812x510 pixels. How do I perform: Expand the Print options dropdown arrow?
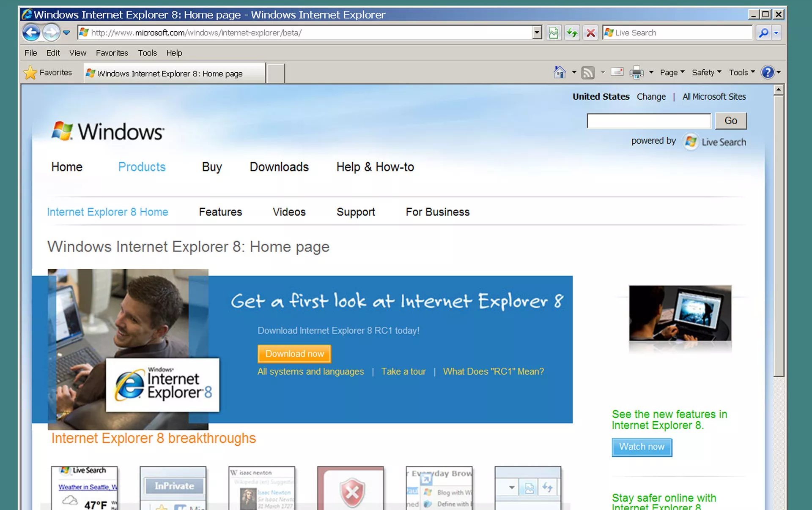click(651, 72)
